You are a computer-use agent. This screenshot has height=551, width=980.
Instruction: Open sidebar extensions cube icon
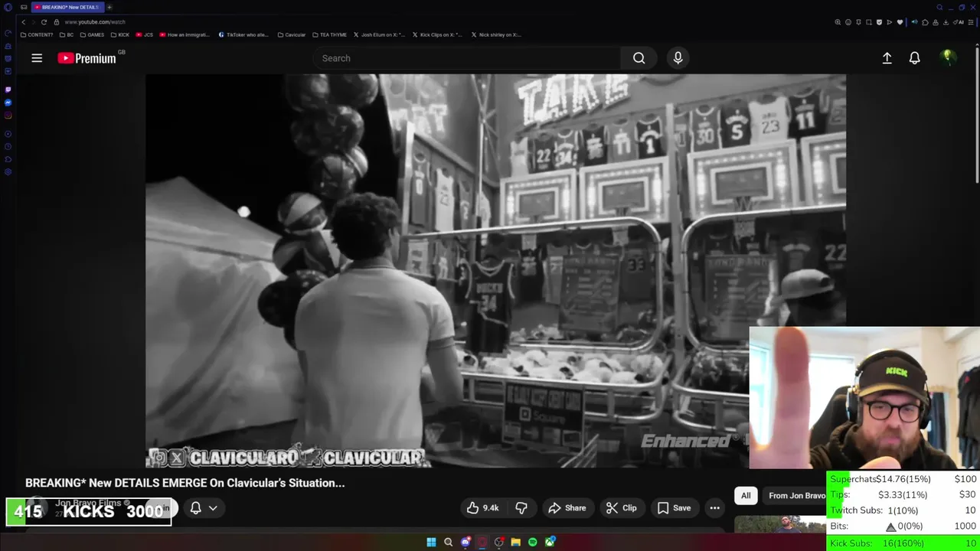coord(8,159)
